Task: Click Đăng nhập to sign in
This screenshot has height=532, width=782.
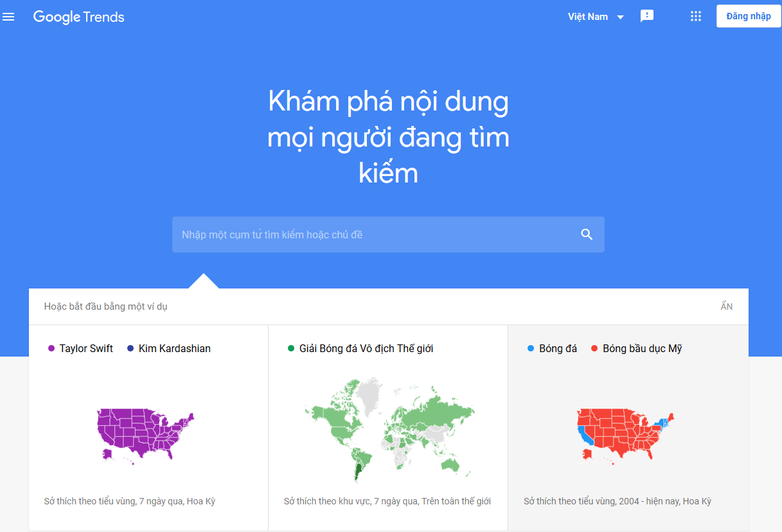Action: click(748, 16)
